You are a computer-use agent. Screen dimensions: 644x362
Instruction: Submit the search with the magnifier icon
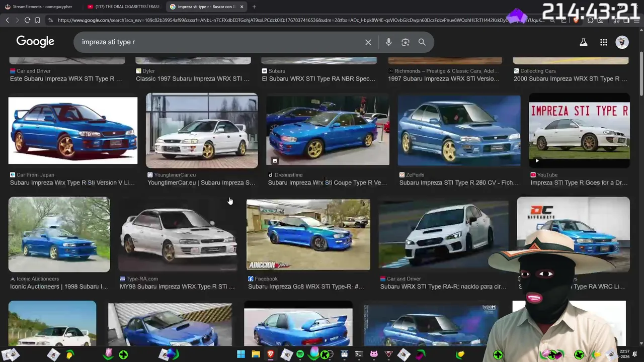(x=422, y=42)
